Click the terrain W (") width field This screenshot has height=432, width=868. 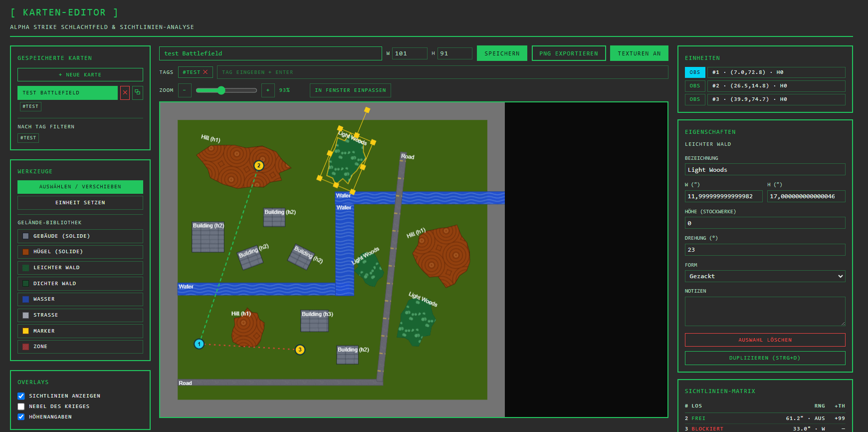(723, 196)
